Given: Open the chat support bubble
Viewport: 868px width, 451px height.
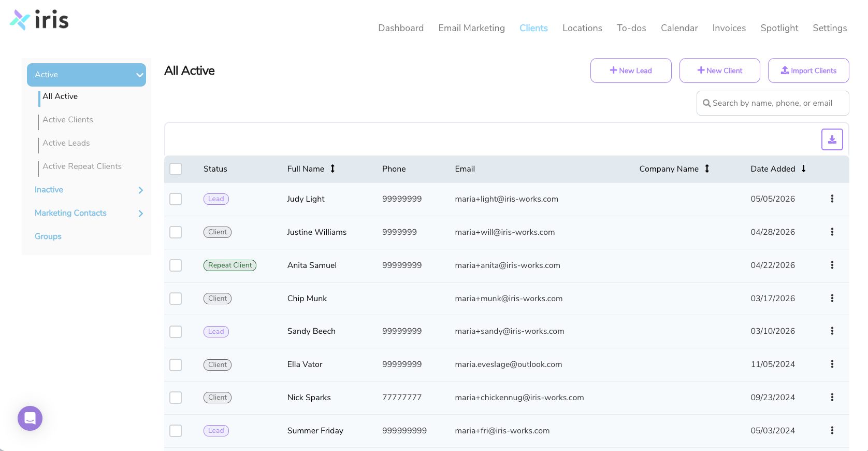Looking at the screenshot, I should coord(30,418).
